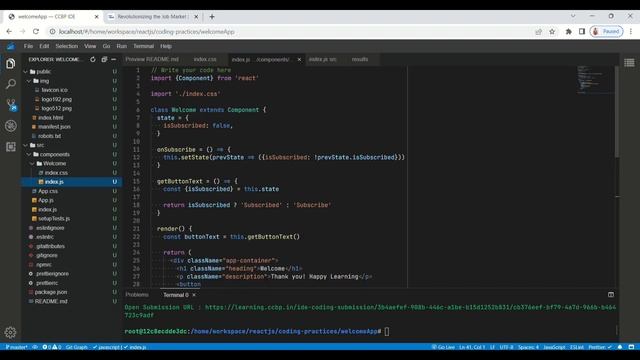Reload the browser page

pyautogui.click(x=36, y=31)
